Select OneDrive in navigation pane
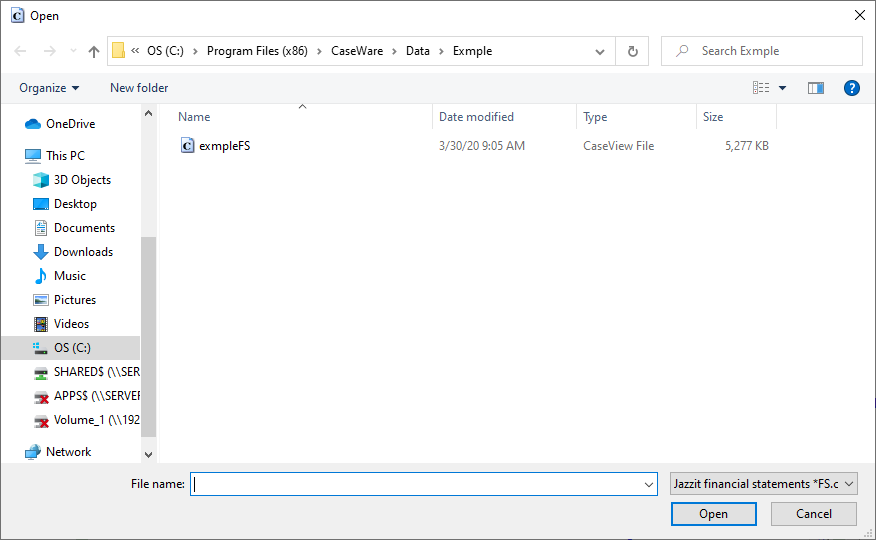876x540 pixels. coord(70,124)
